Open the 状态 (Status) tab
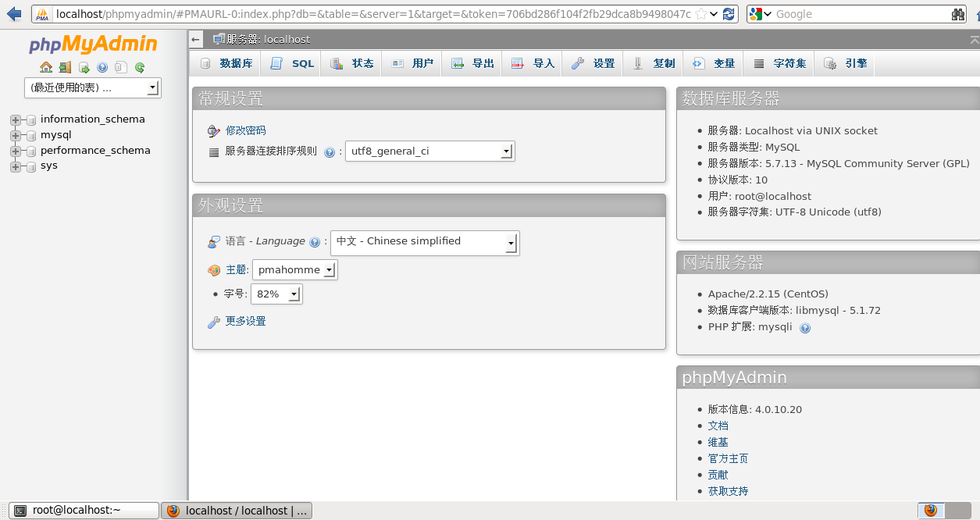Viewport: 980px width, 520px height. [x=352, y=64]
